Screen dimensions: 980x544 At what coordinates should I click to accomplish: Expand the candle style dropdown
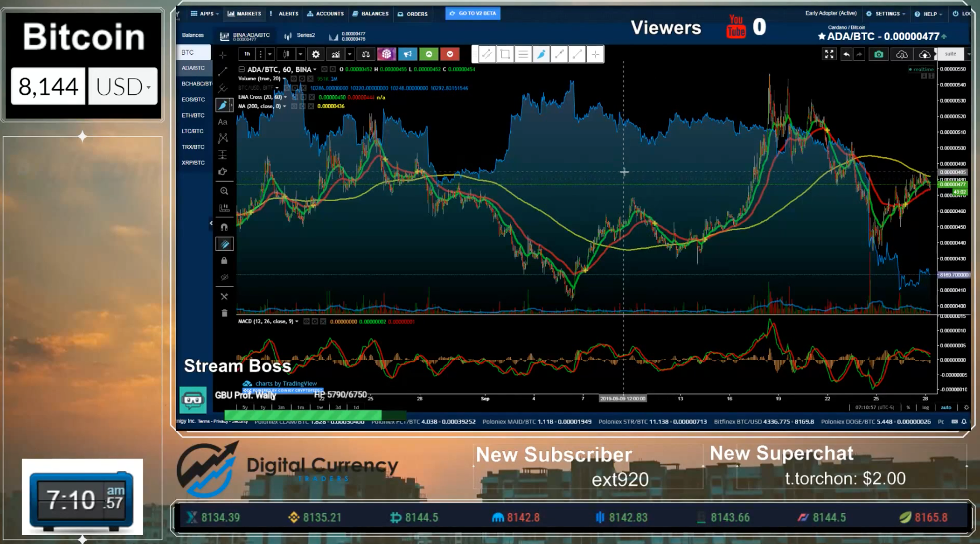300,54
